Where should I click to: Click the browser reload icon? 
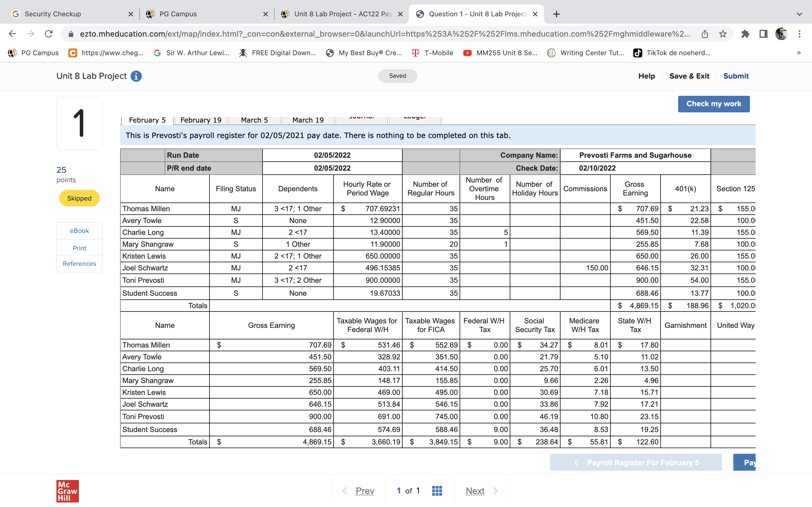(49, 34)
